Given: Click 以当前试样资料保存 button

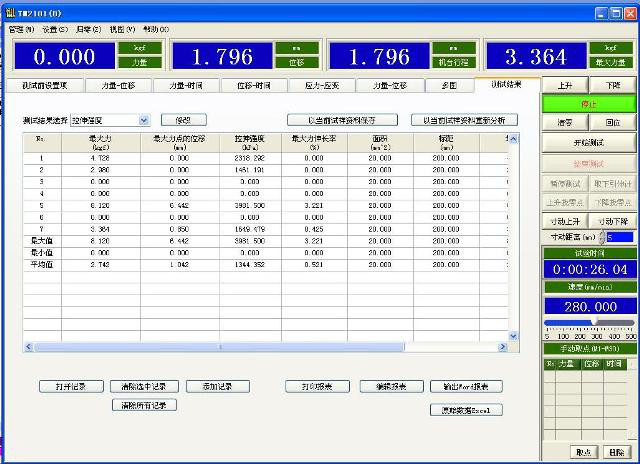Looking at the screenshot, I should point(342,120).
